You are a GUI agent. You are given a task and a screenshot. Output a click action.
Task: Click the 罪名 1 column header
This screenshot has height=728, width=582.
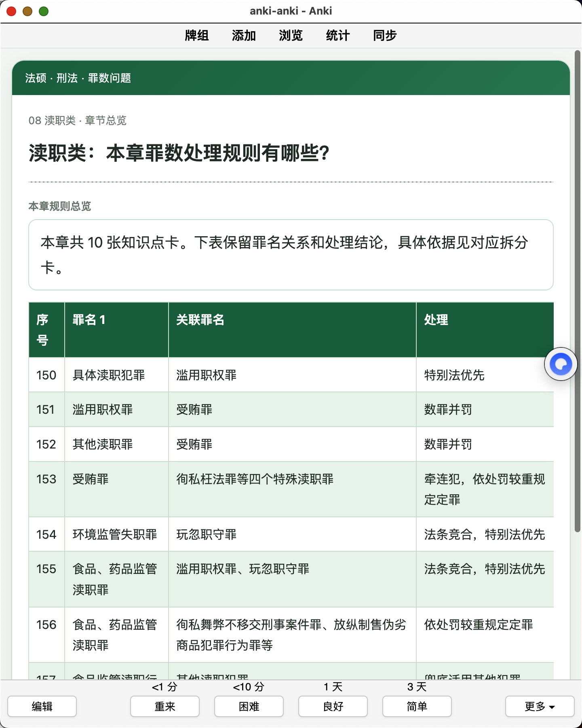[116, 330]
